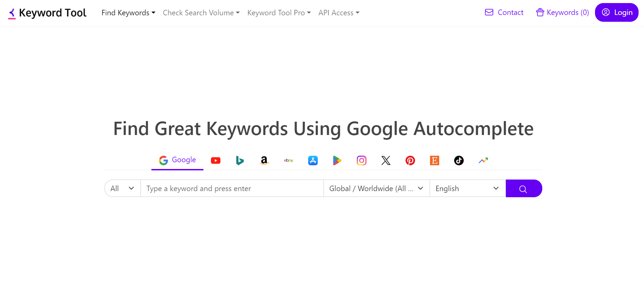Click the keyword search input field

coord(232,188)
